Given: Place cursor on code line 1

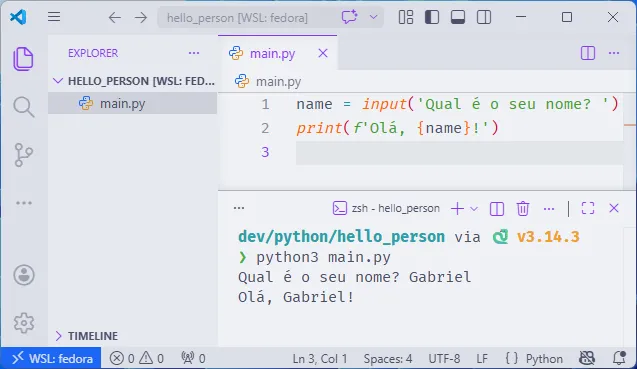Looking at the screenshot, I should [457, 104].
